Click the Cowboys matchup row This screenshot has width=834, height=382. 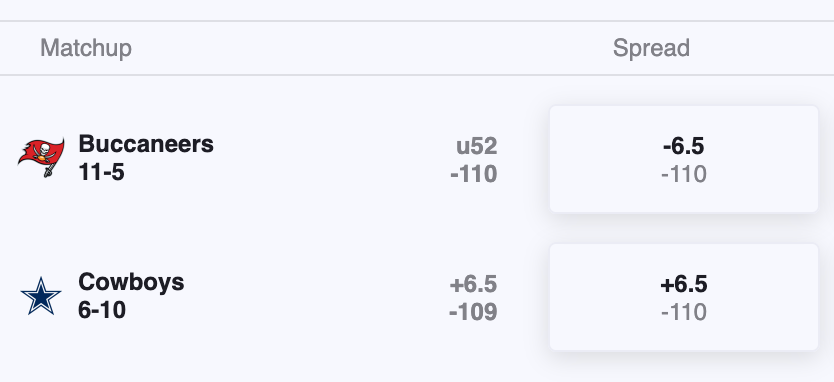pos(417,297)
